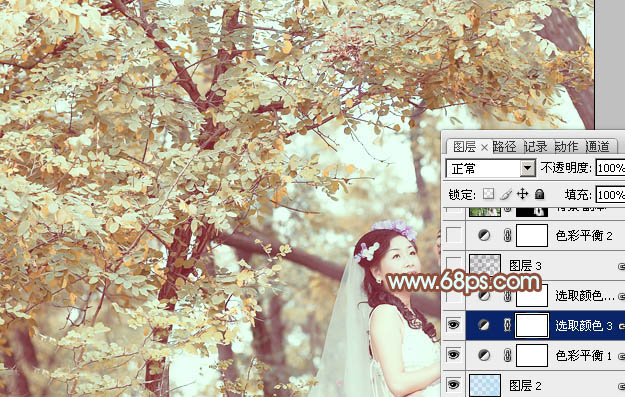Select layer named 色彩平衡 2

coord(584,236)
